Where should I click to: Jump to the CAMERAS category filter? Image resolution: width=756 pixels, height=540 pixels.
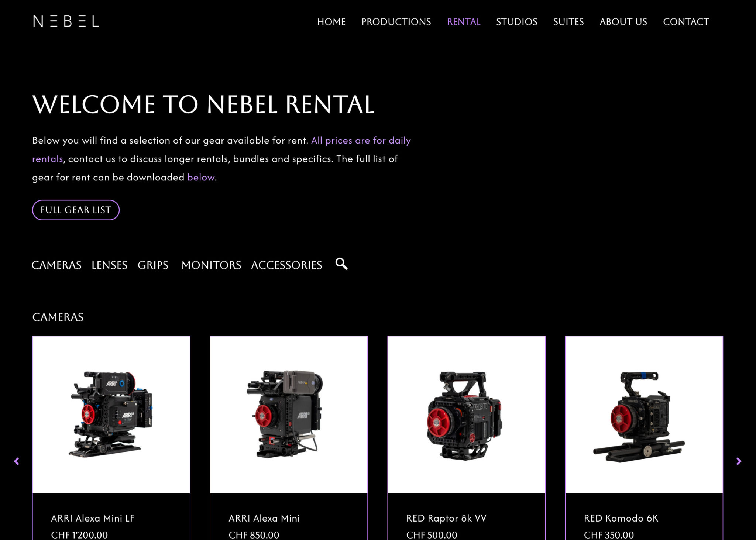[x=56, y=265]
